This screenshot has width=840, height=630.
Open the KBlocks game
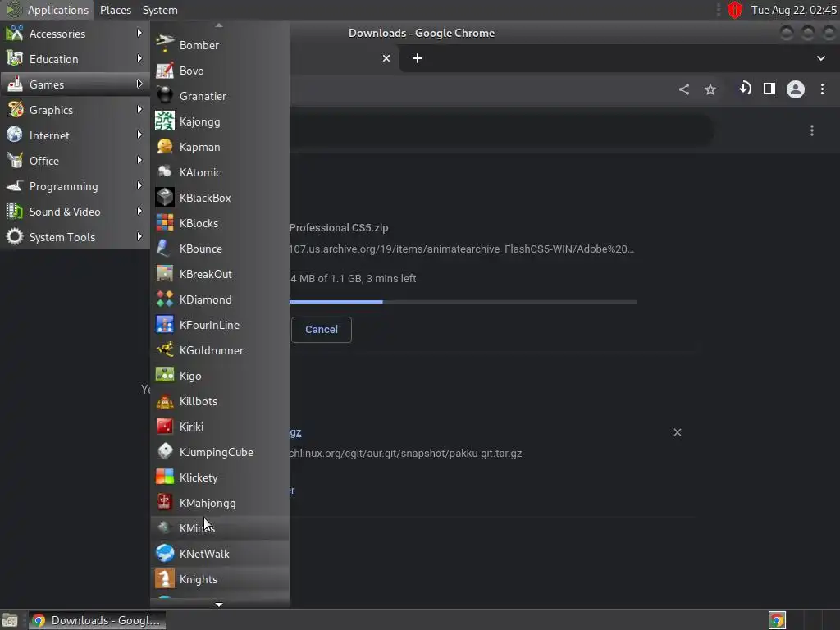tap(220, 223)
